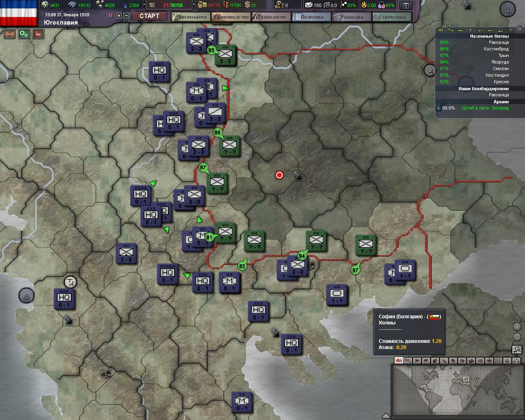The height and width of the screenshot is (420, 525).
Task: Click the envelope icon showing 160
Action: pos(308,5)
